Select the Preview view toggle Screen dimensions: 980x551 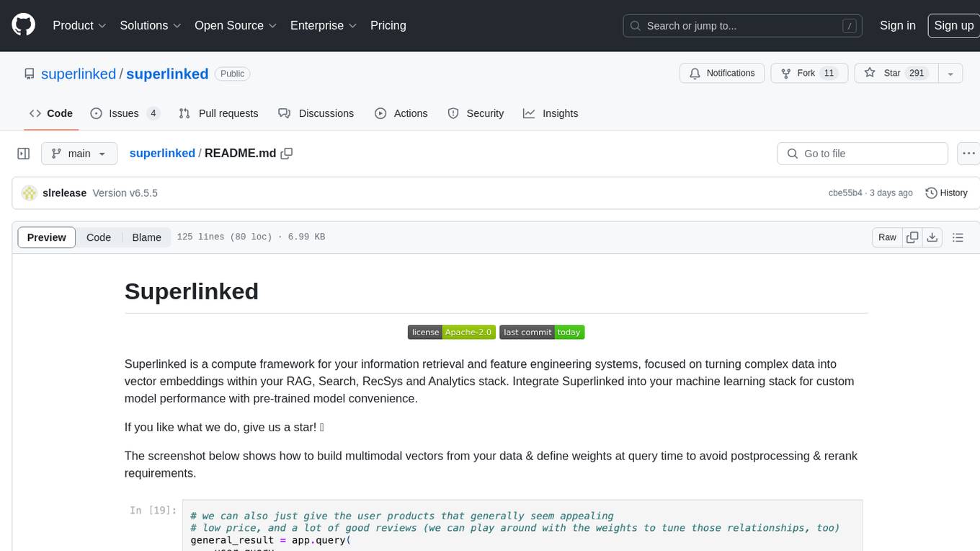click(x=47, y=237)
